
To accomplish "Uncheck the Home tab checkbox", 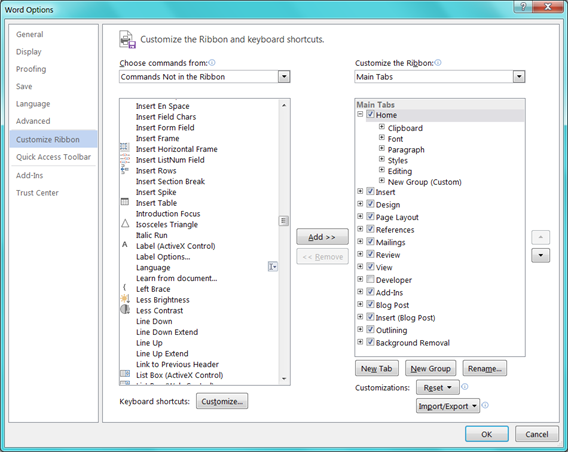I will click(370, 114).
